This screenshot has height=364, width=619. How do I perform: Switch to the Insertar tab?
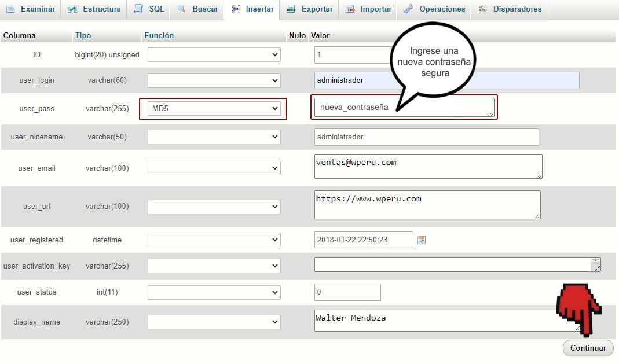point(252,9)
